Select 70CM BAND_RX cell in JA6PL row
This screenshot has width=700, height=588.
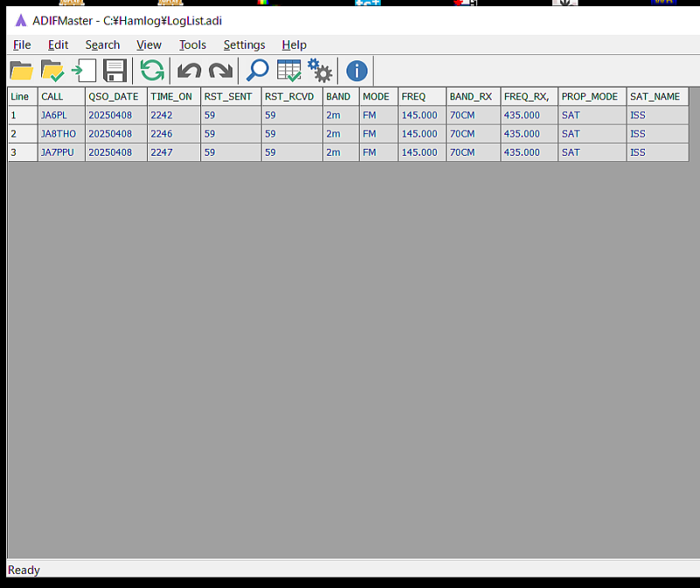(x=473, y=115)
